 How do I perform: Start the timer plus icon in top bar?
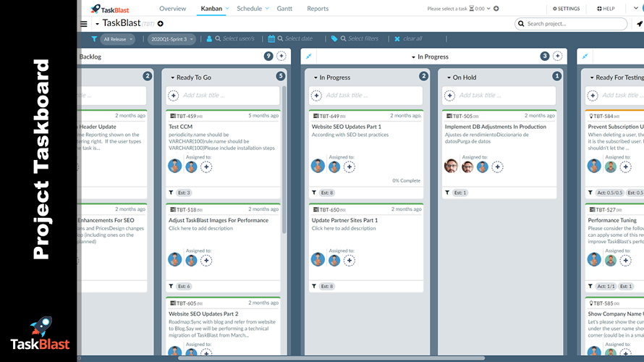coord(496,9)
